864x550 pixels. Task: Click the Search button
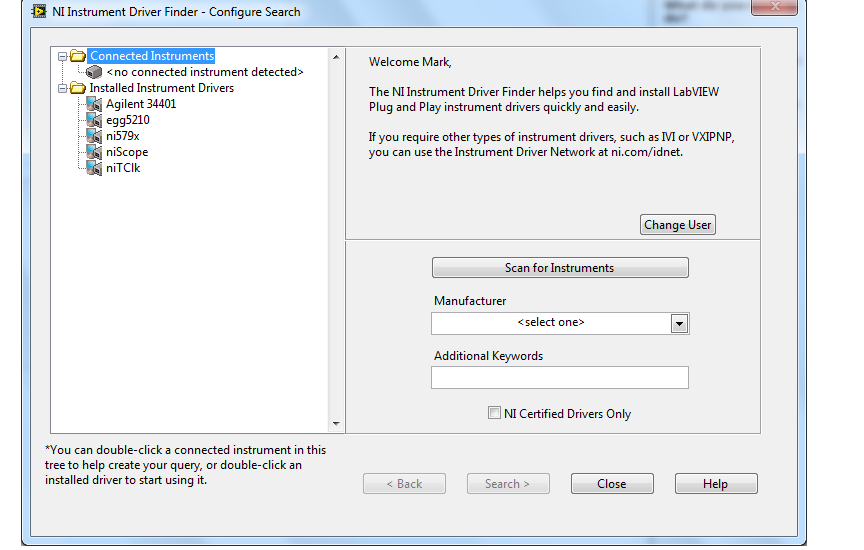(508, 484)
